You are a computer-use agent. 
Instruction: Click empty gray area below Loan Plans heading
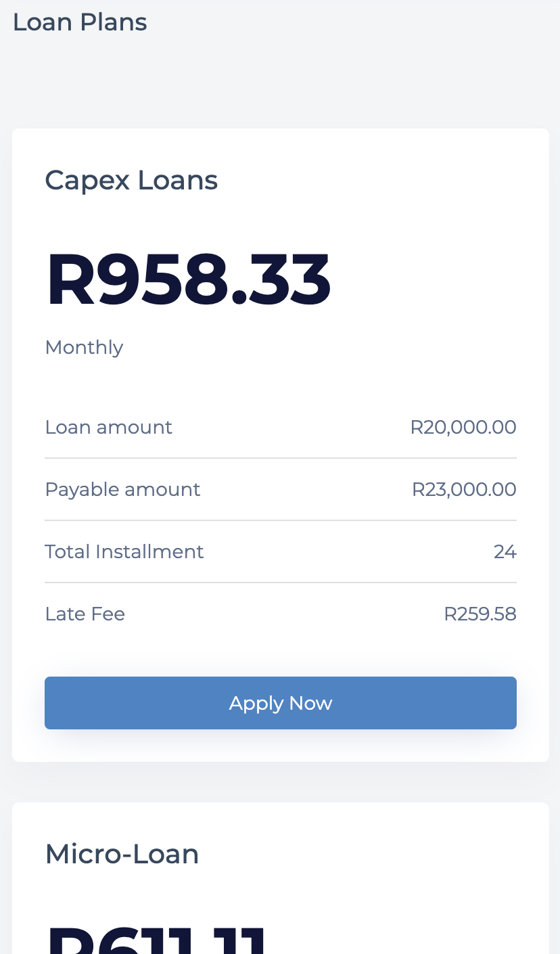tap(280, 81)
